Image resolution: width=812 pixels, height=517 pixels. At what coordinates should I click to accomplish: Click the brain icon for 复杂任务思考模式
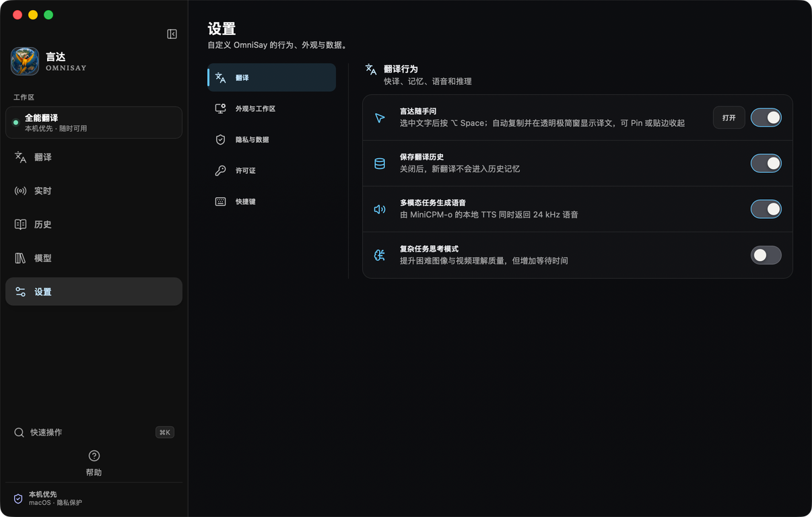tap(380, 255)
